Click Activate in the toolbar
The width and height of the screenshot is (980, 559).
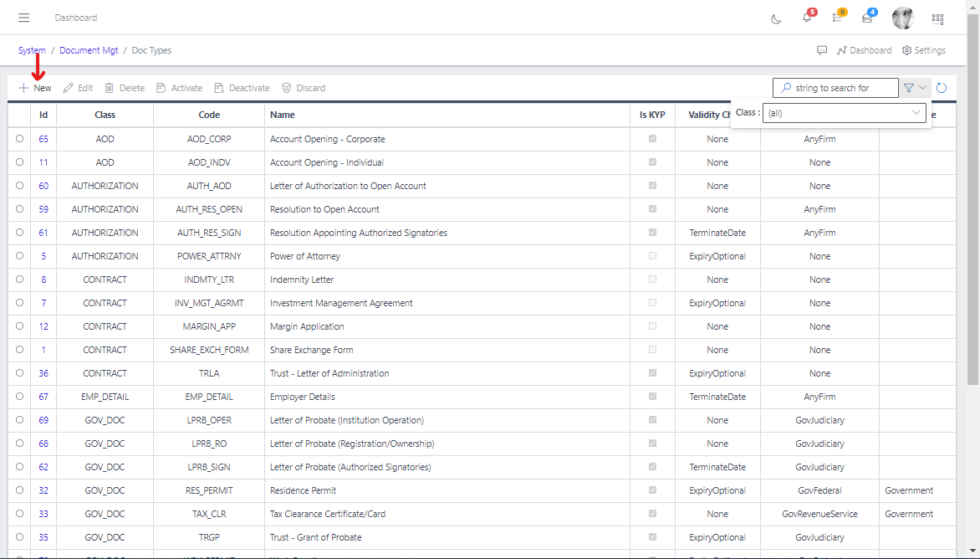[x=180, y=88]
